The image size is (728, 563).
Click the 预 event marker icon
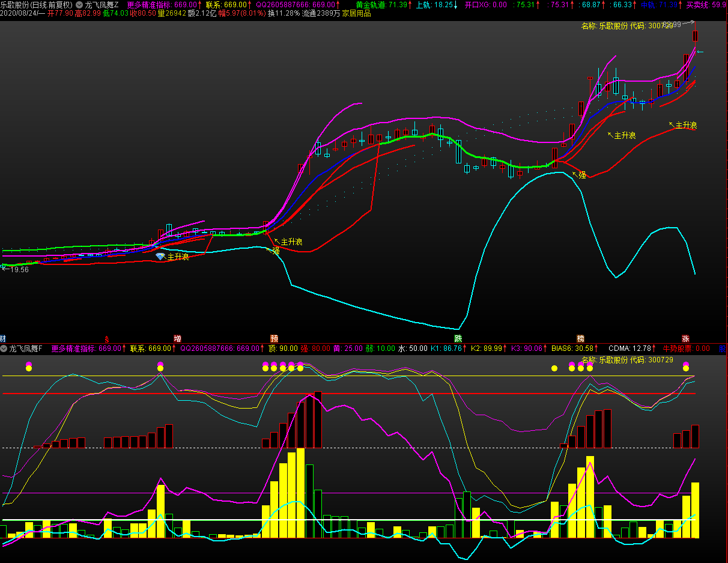(x=274, y=339)
